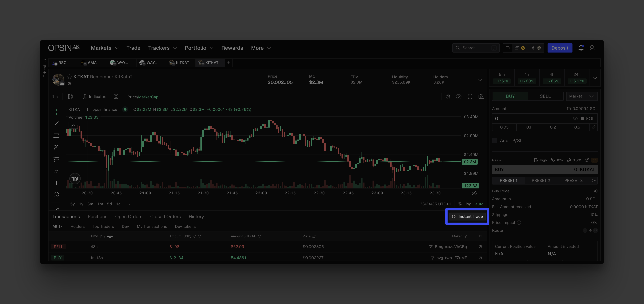Open the preset settings gear icon
Screen dimensions: 644x304
594,180
